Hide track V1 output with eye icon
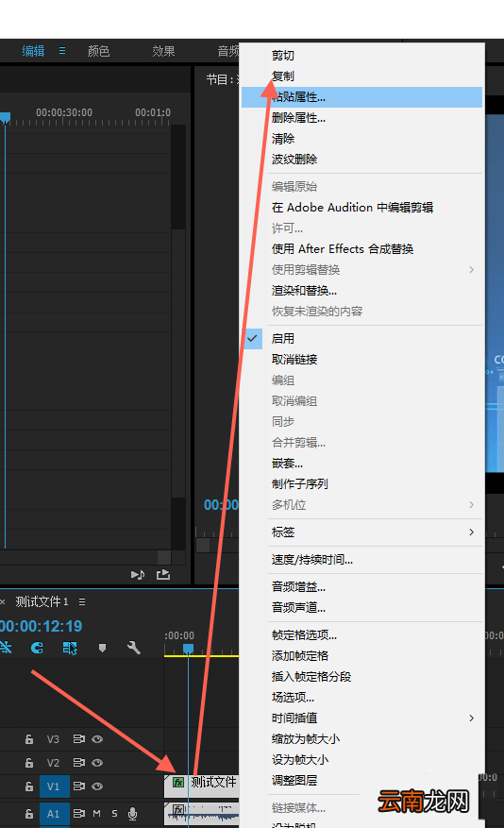 [97, 786]
